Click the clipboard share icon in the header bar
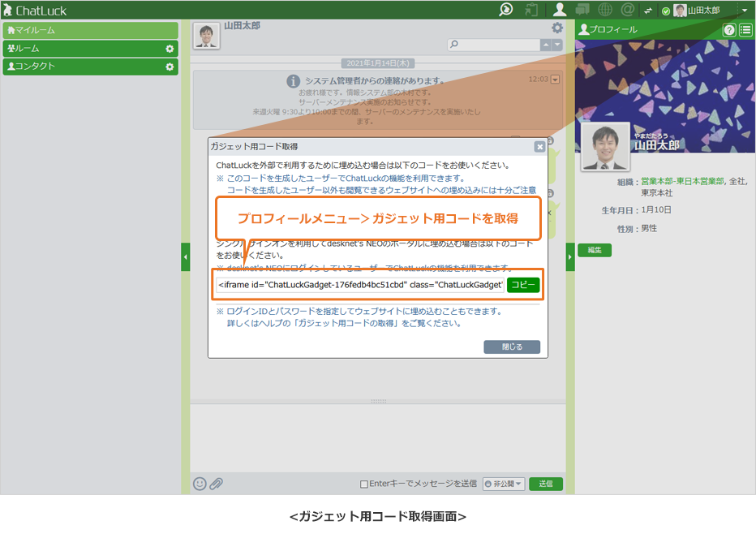This screenshot has height=534, width=756. tap(531, 10)
